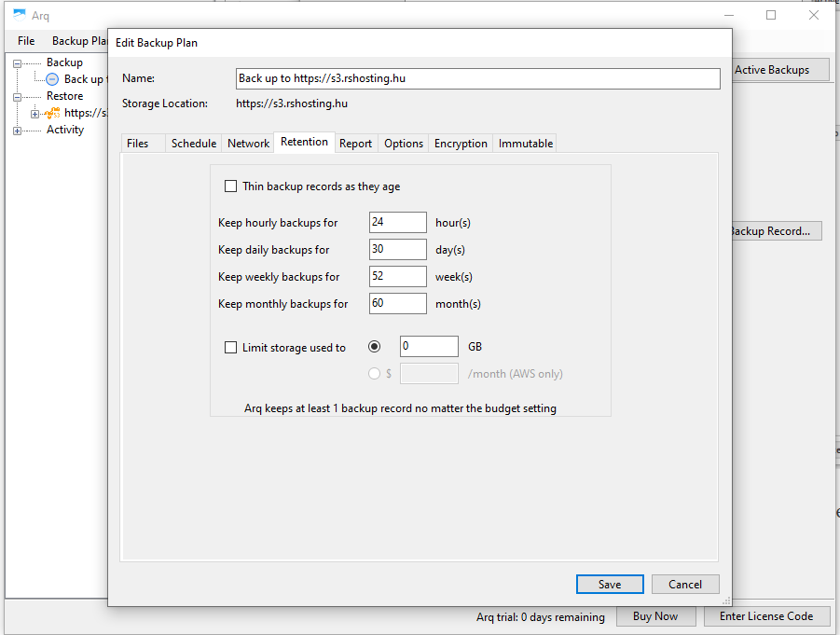This screenshot has width=840, height=635.
Task: Expand the Activity tree node
Action: (17, 131)
